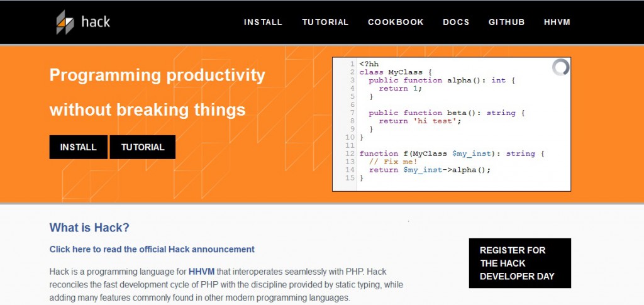Click the 'return 1;' code line
Image resolution: width=644 pixels, height=305 pixels.
(400, 89)
